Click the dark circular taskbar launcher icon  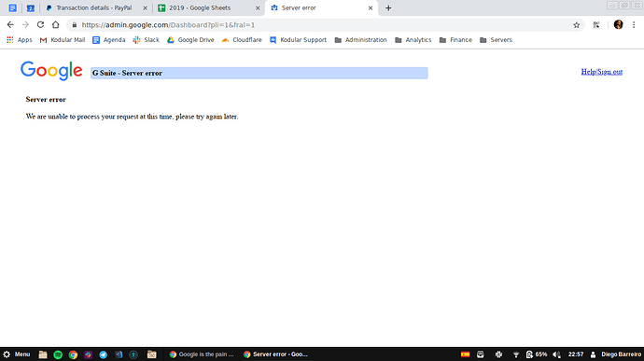[133, 354]
